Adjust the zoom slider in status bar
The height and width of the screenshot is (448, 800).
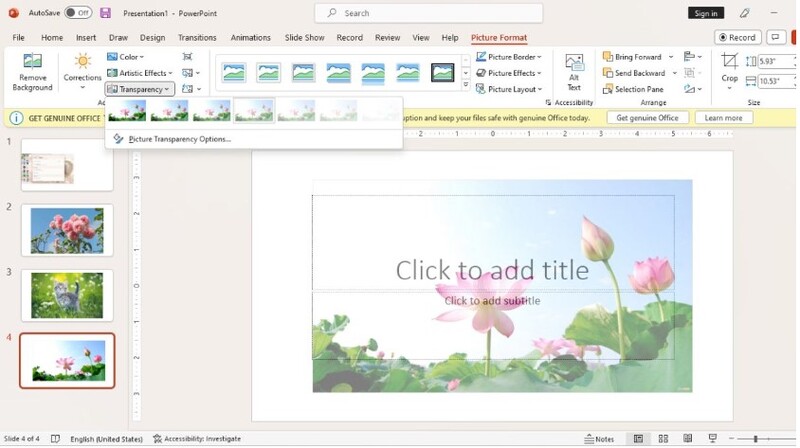[756, 439]
